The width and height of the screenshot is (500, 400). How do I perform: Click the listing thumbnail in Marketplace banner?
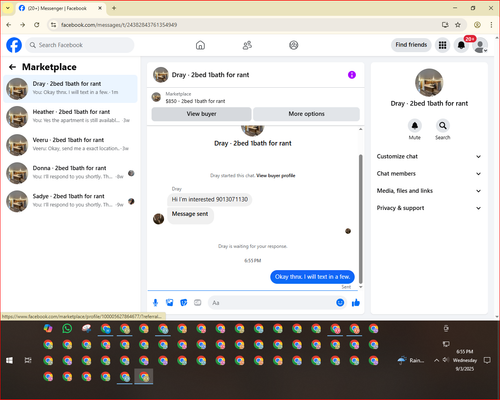[x=156, y=97]
